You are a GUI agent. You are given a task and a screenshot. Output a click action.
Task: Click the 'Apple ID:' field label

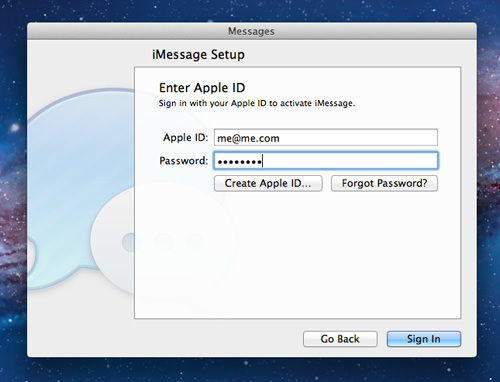(185, 137)
